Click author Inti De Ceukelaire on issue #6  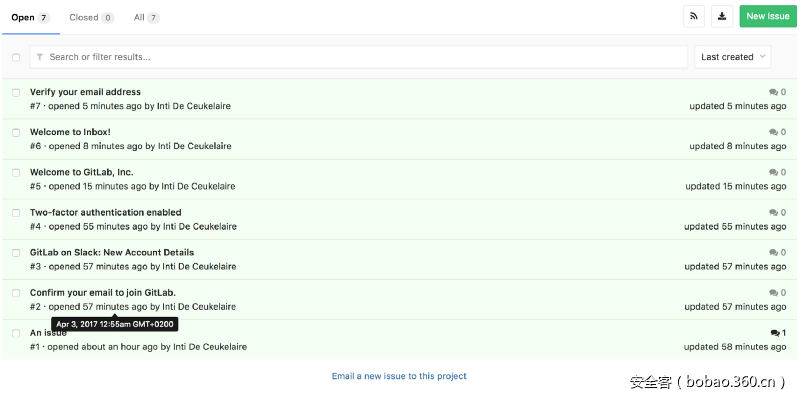click(194, 146)
